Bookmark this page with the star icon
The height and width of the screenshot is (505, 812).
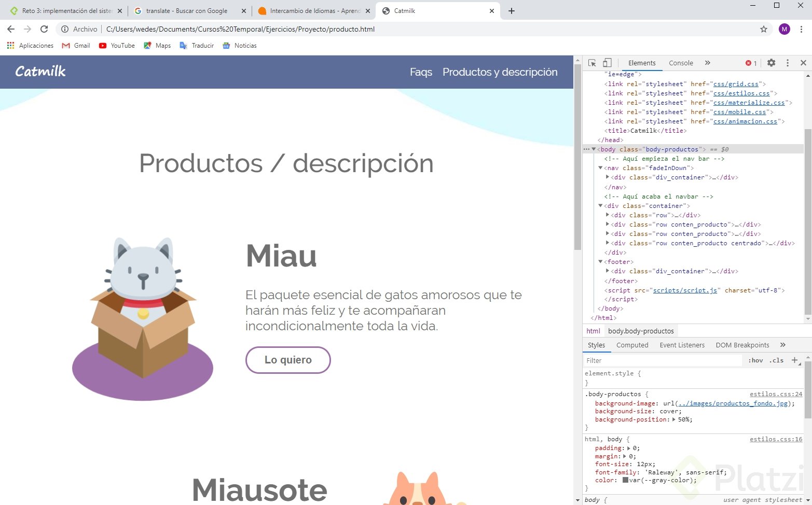[x=764, y=29]
